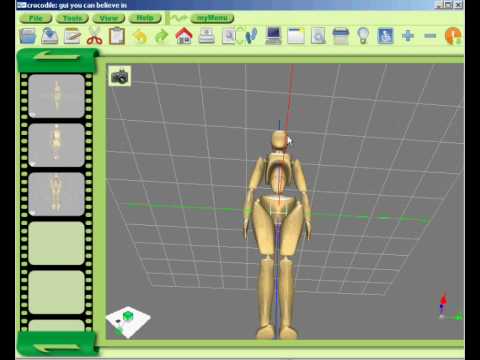
Task: Click the edit note pencil icon
Action: coord(72,36)
